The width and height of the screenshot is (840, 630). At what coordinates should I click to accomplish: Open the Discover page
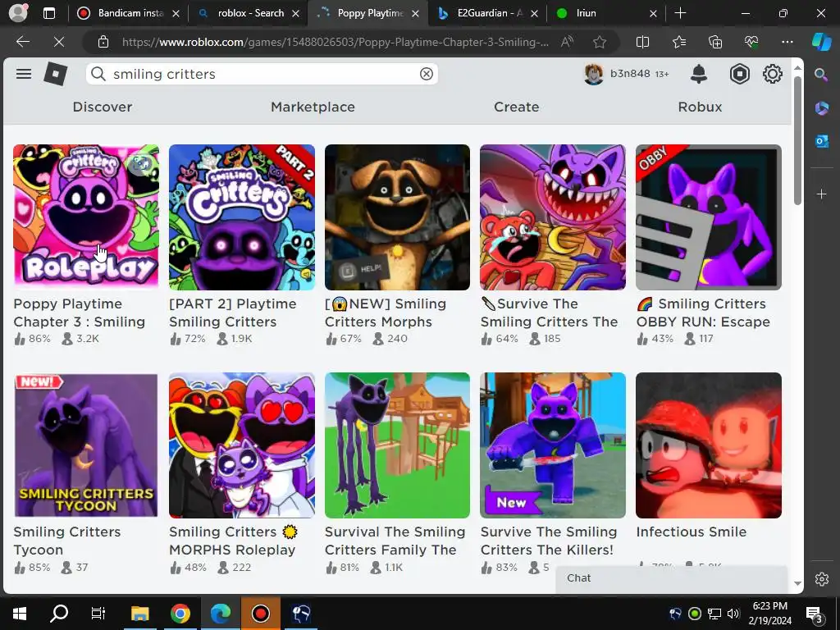(x=103, y=107)
